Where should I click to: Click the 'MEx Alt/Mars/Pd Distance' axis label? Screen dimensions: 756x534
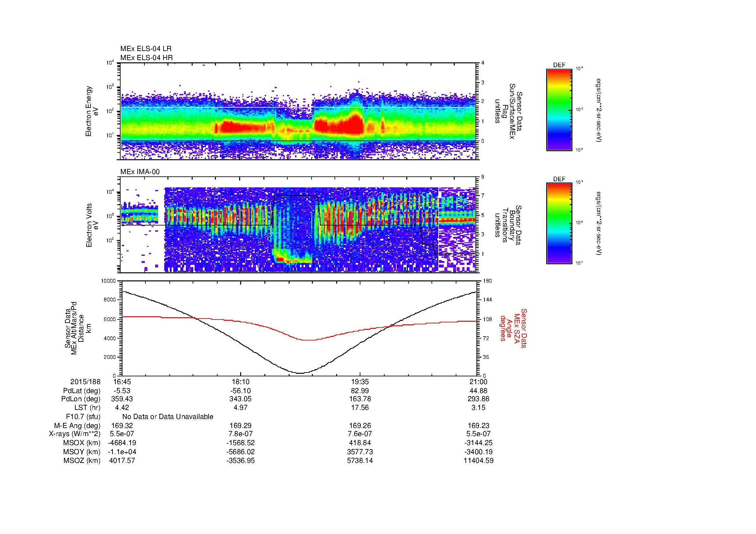77,328
